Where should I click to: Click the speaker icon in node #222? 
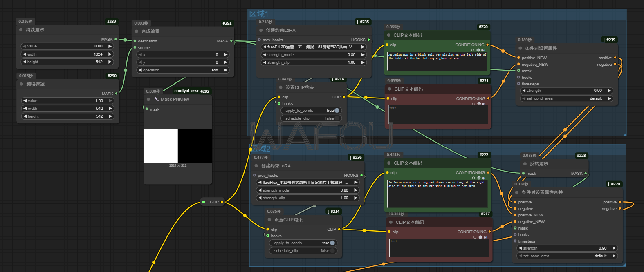pyautogui.click(x=483, y=178)
